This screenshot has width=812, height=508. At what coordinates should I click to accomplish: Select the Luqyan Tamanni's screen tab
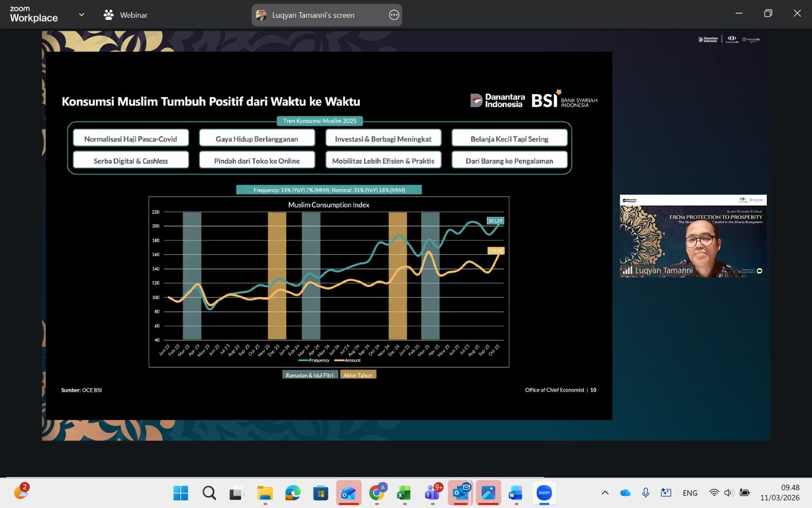(x=313, y=15)
